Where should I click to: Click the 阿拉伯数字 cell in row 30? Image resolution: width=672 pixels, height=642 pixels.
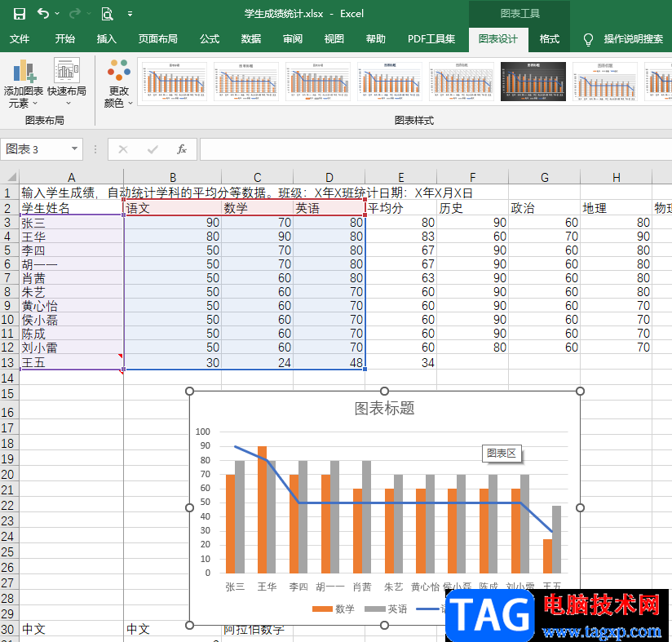coord(257,629)
